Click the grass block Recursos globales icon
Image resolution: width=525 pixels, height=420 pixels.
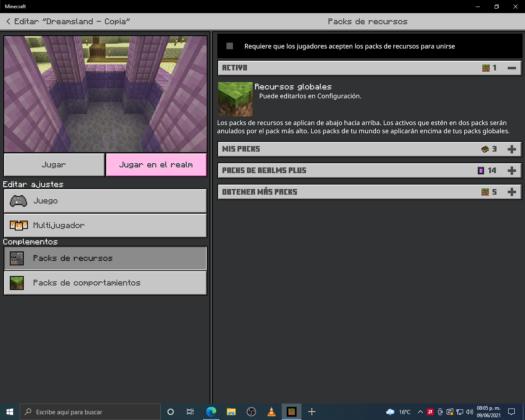[235, 99]
